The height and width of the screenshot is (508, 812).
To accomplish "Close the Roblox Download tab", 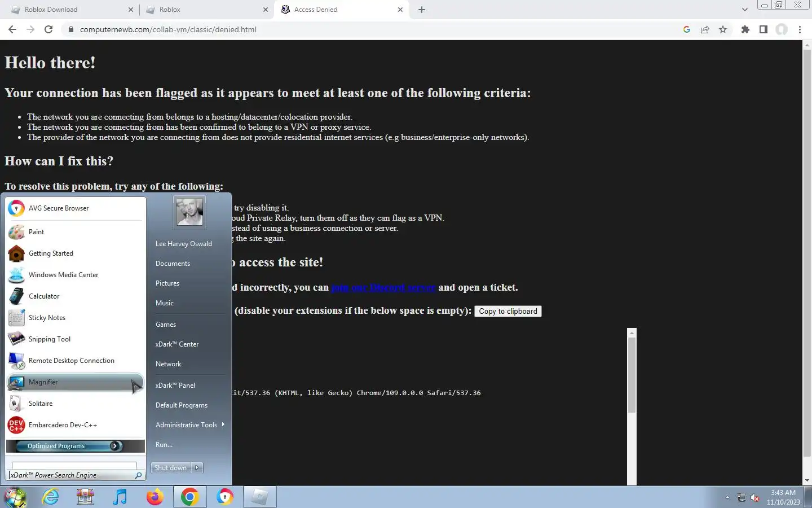I will 131,10.
